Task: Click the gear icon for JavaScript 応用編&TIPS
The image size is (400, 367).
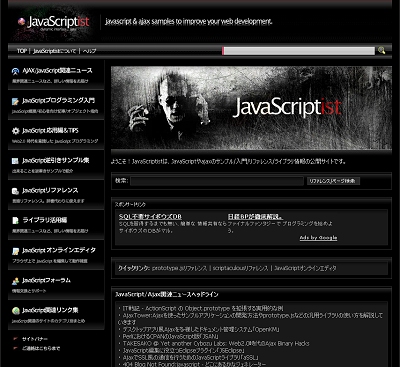Action: (15, 131)
